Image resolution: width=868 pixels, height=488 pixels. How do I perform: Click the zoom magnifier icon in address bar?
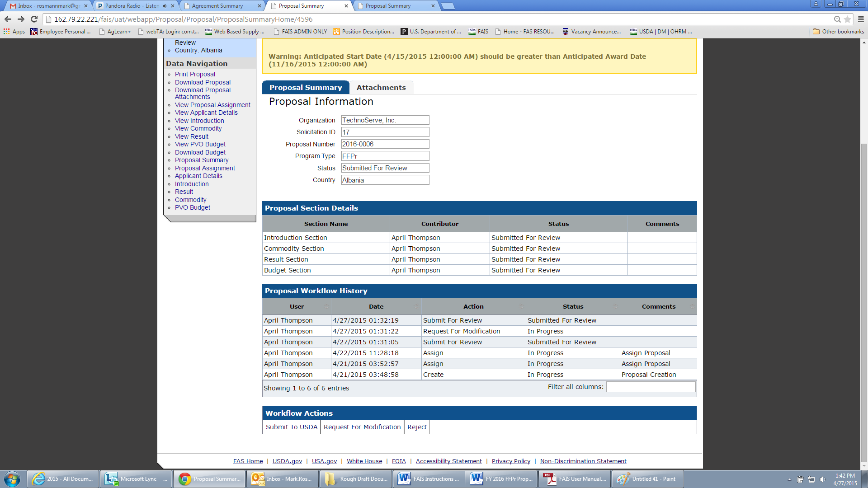[837, 19]
